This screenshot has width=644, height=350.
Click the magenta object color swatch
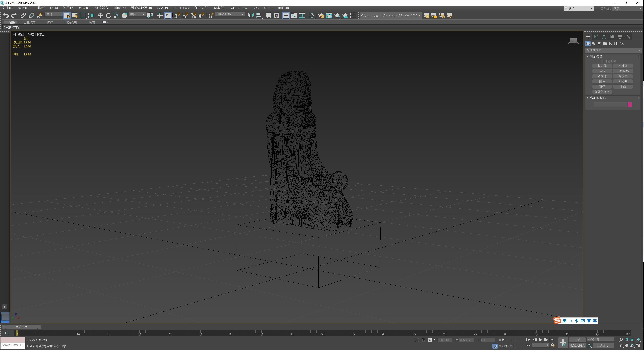(630, 105)
